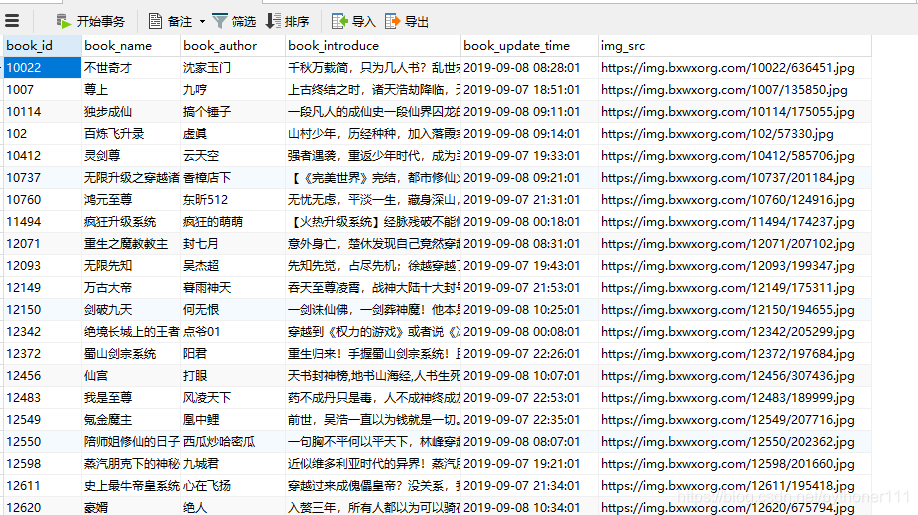The image size is (918, 515).
Task: Click update time 2019-09-08 08:28:01
Action: [522, 68]
